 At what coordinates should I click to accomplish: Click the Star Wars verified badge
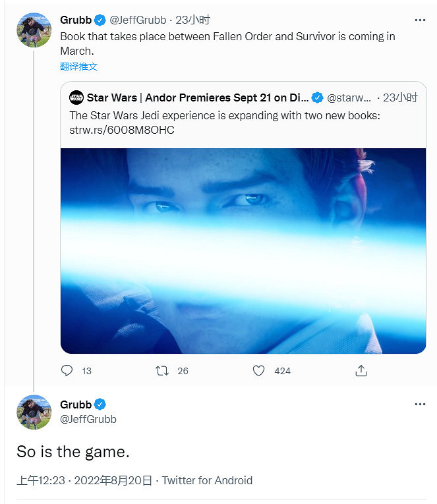pos(317,98)
